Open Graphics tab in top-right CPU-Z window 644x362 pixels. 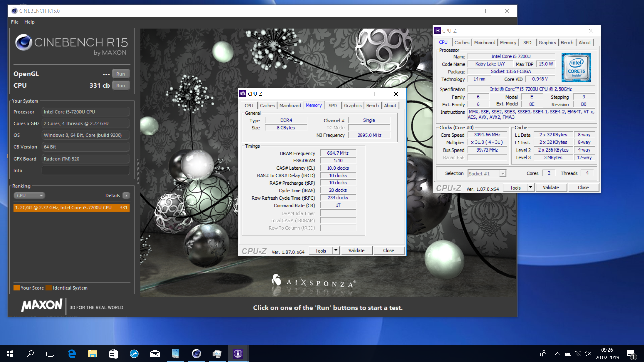point(547,43)
